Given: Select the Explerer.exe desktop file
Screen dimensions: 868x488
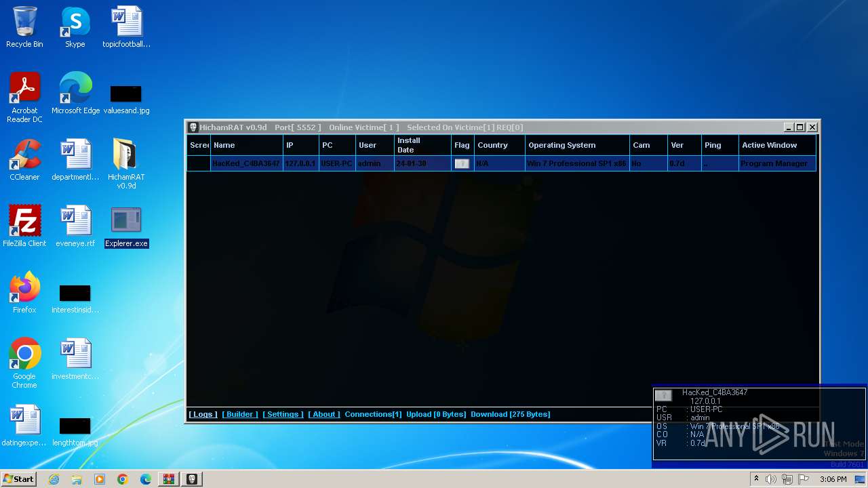Looking at the screenshot, I should (126, 227).
